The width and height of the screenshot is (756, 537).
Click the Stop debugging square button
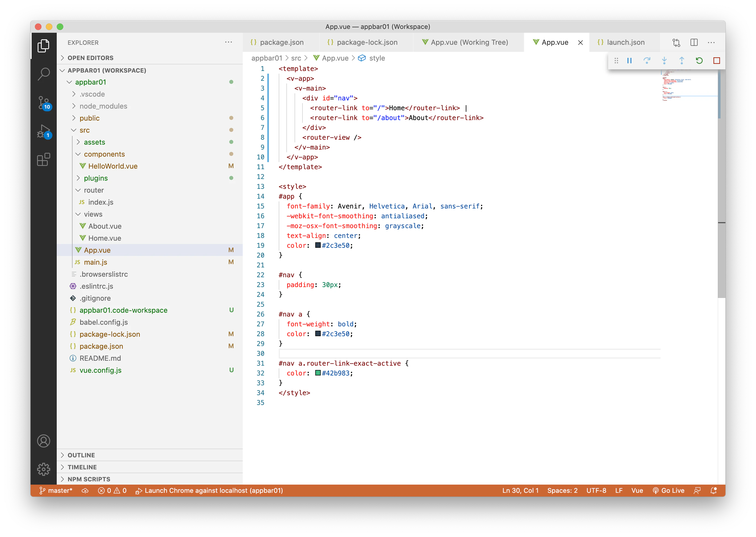click(x=716, y=61)
